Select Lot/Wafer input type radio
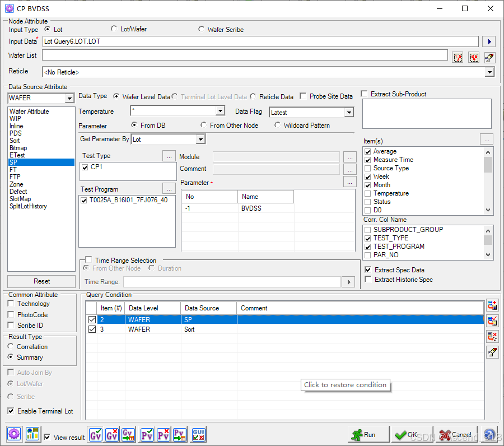 (x=114, y=29)
